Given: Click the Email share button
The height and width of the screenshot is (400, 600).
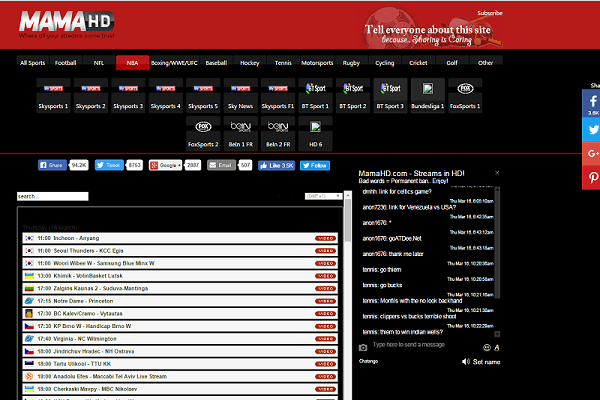Looking at the screenshot, I should click(x=221, y=165).
